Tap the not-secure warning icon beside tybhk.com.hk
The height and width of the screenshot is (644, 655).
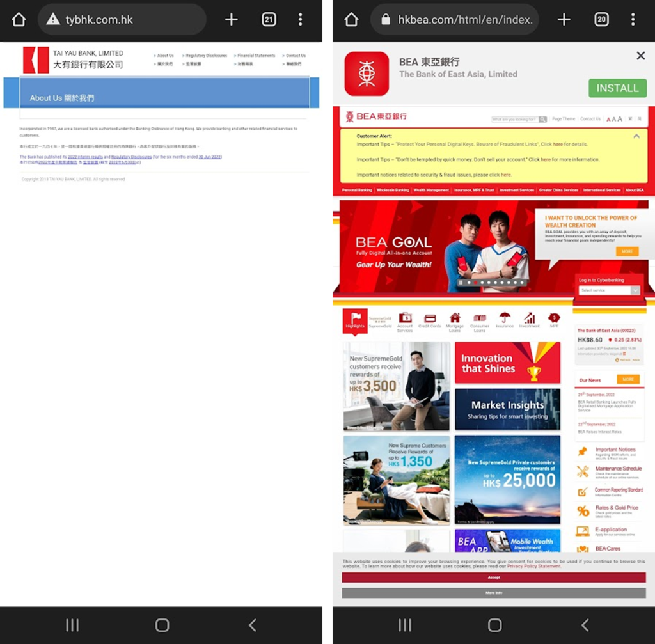click(53, 19)
